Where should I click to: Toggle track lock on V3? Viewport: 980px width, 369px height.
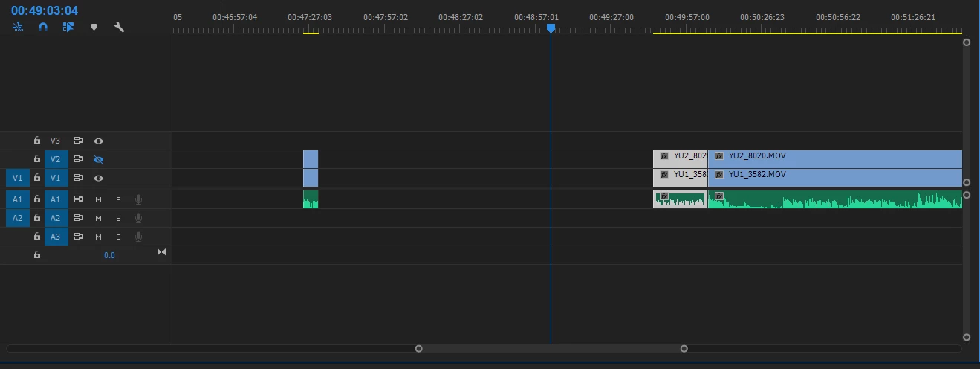click(x=36, y=140)
